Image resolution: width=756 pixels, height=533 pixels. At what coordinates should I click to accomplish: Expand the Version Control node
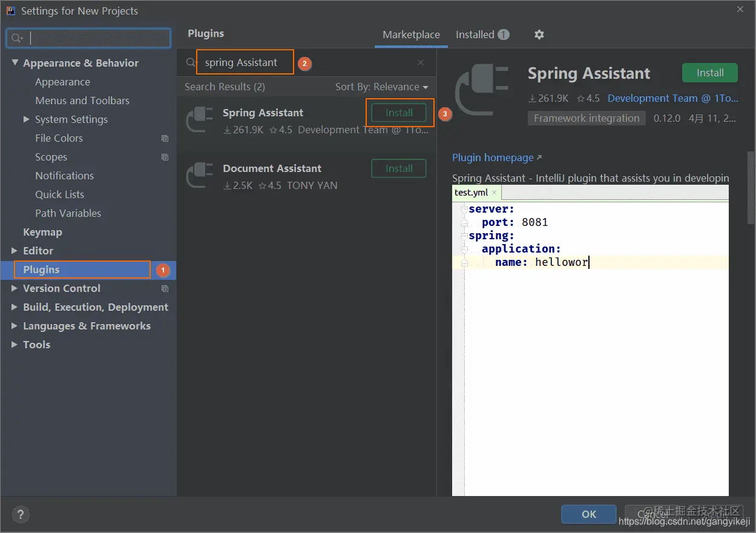tap(15, 288)
